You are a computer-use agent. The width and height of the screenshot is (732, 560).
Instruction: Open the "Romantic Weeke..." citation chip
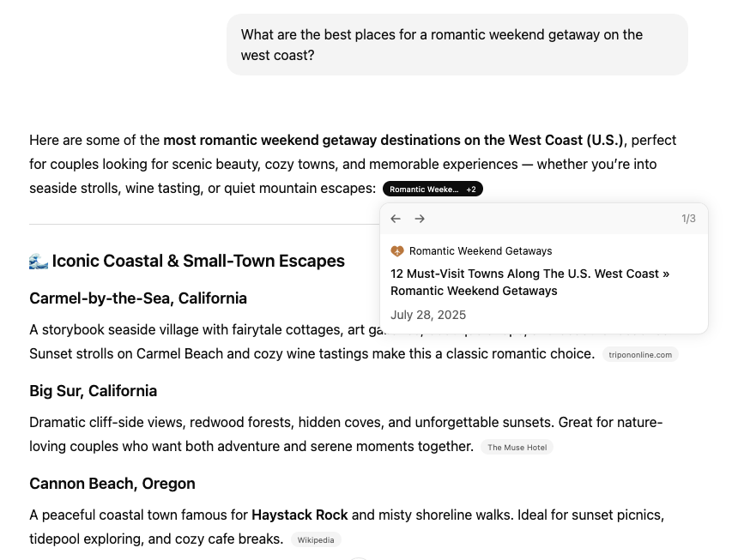tap(424, 189)
